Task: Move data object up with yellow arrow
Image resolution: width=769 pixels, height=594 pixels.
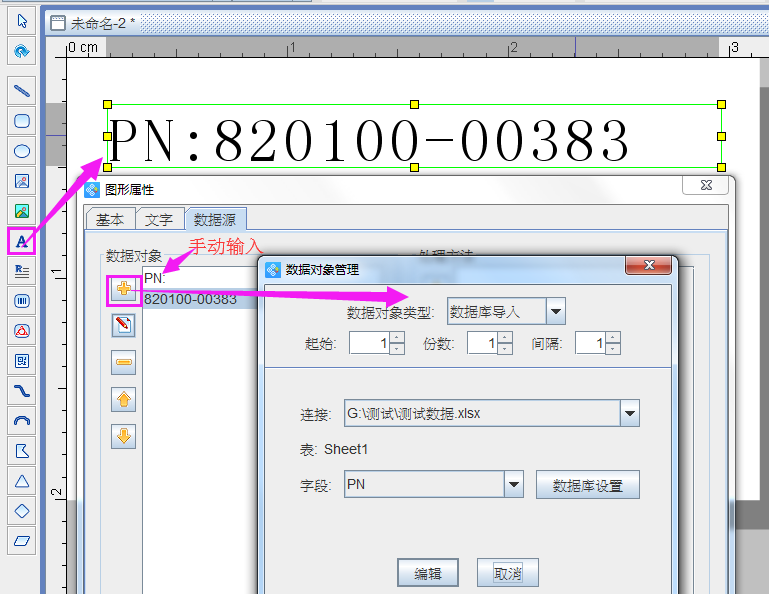Action: (124, 400)
